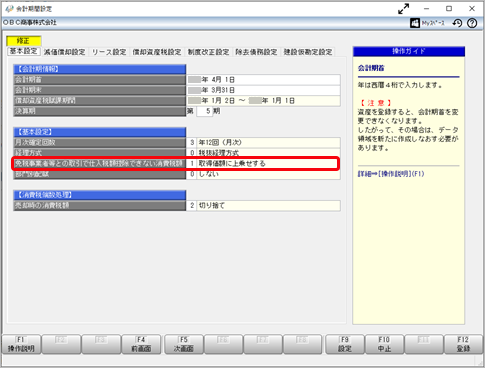Open the リース設定 tab
The height and width of the screenshot is (368, 485).
(109, 52)
